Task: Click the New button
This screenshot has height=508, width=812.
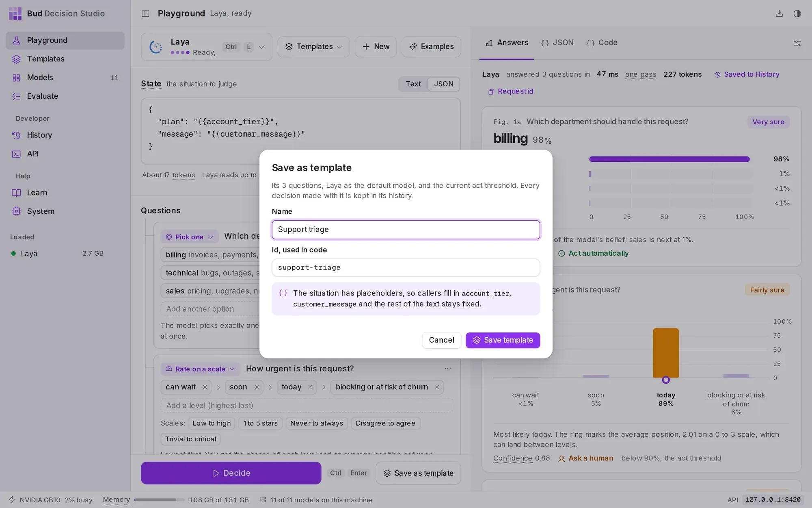Action: tap(376, 47)
